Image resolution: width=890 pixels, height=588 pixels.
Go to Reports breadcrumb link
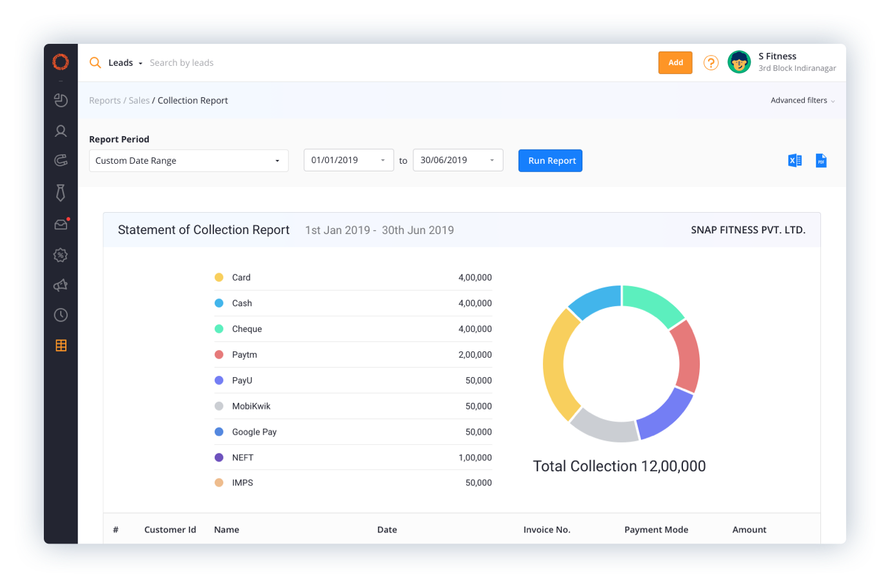click(x=104, y=101)
